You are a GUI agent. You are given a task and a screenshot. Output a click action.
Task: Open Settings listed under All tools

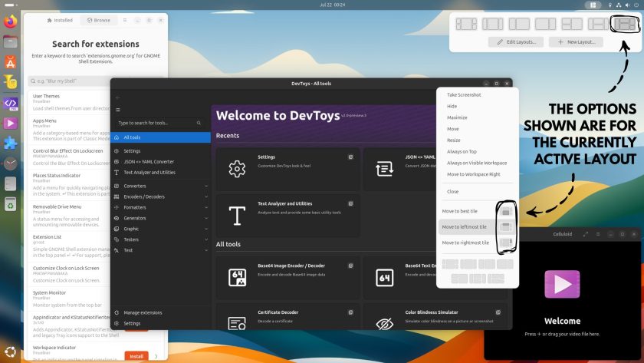(x=160, y=151)
